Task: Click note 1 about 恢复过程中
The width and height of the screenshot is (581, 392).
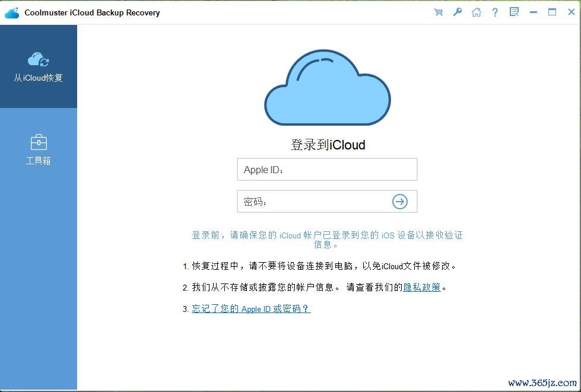Action: (x=320, y=266)
